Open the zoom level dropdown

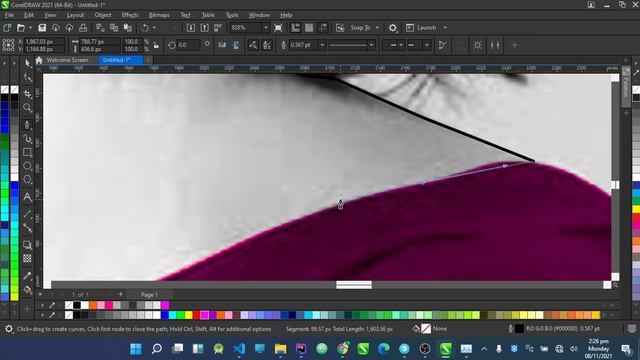pos(266,28)
